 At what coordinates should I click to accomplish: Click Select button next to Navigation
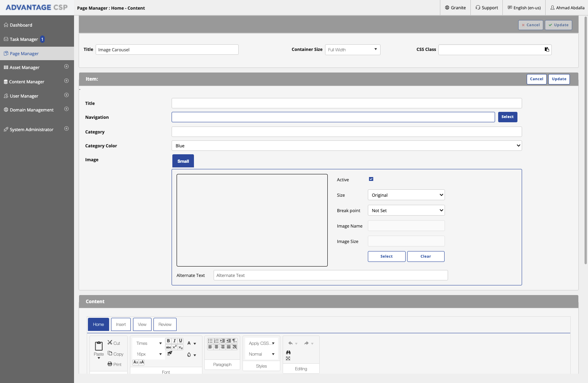[x=507, y=117]
